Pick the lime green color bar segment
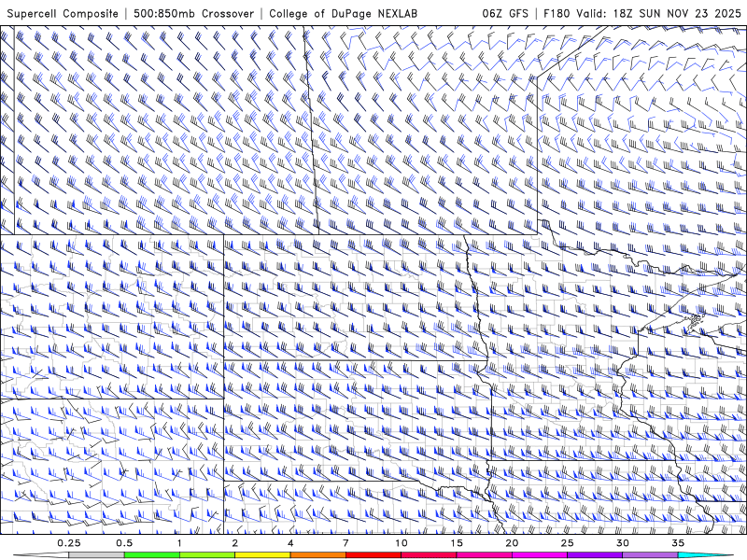The image size is (747, 560). coord(207,555)
